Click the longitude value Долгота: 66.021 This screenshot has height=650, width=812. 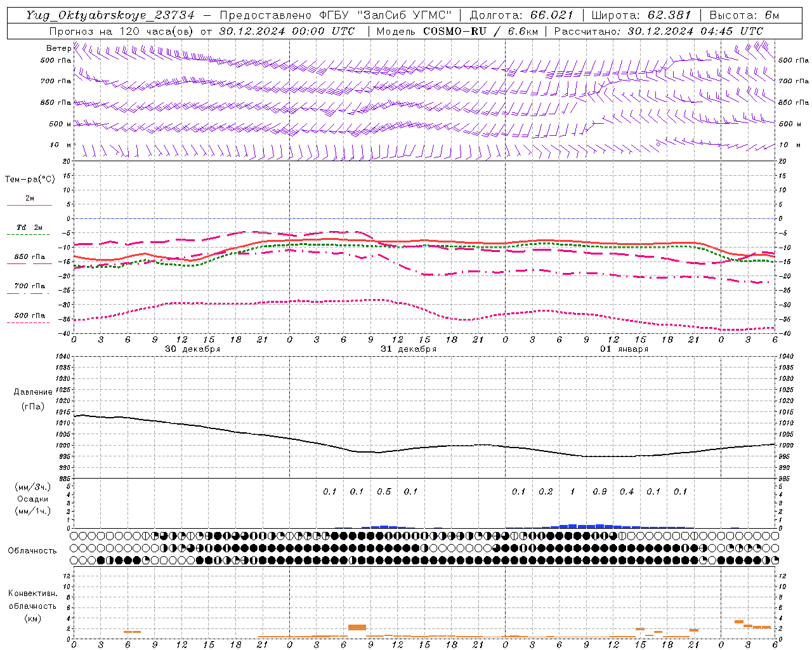[521, 15]
